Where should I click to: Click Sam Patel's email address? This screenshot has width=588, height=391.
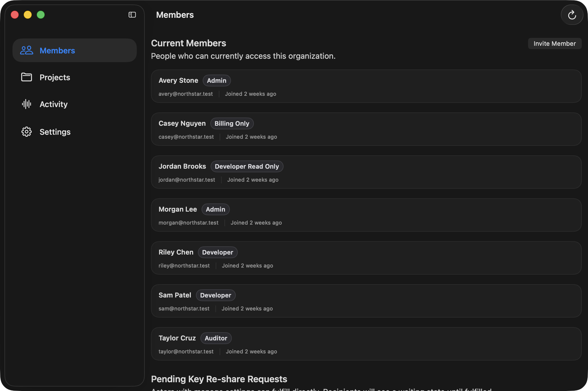(184, 309)
